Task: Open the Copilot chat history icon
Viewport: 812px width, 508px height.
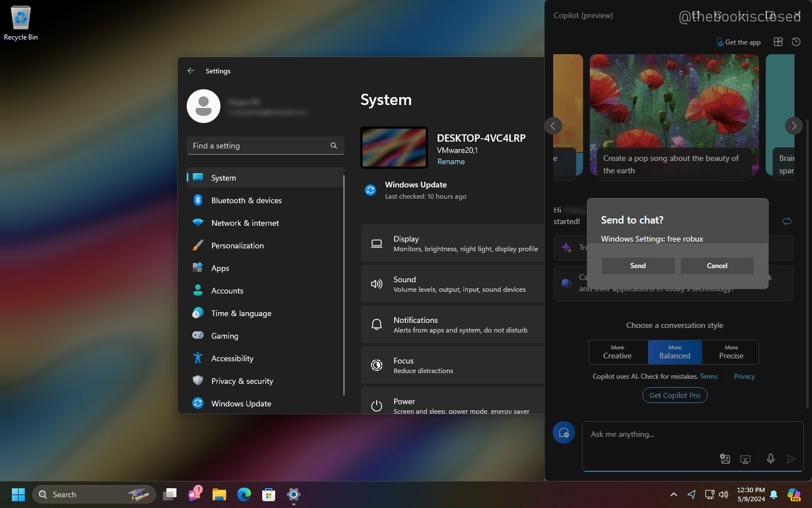Action: (x=796, y=42)
